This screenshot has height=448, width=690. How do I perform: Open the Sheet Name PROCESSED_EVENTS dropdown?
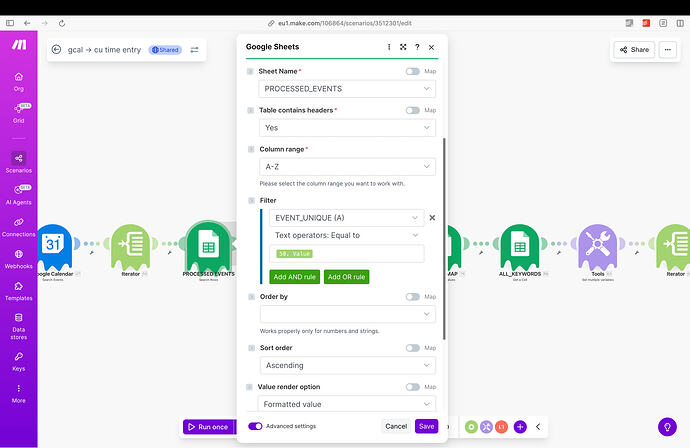[347, 89]
